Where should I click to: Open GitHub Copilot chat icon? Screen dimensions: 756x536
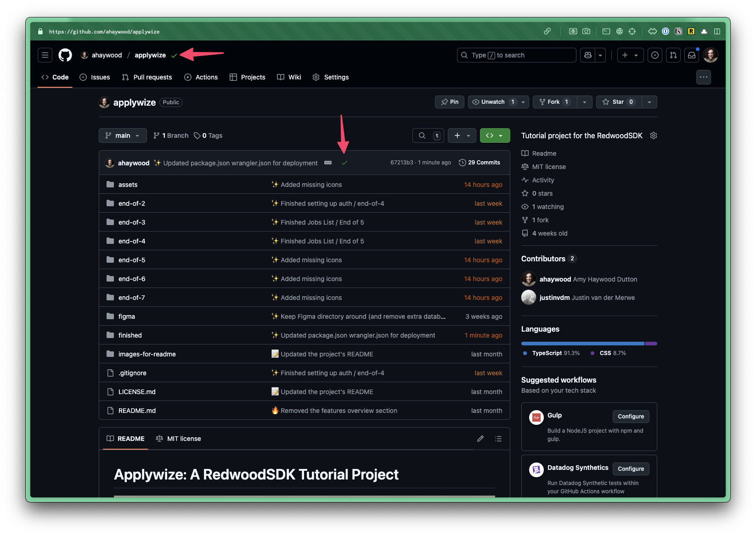[x=587, y=55]
